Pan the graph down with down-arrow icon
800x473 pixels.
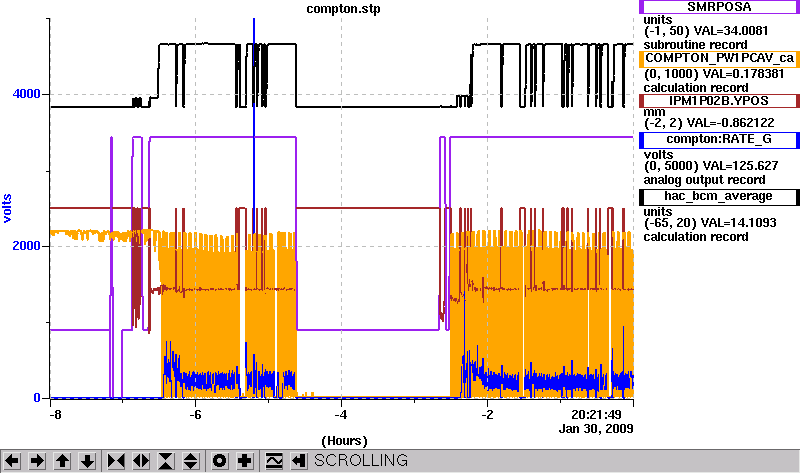tap(87, 461)
